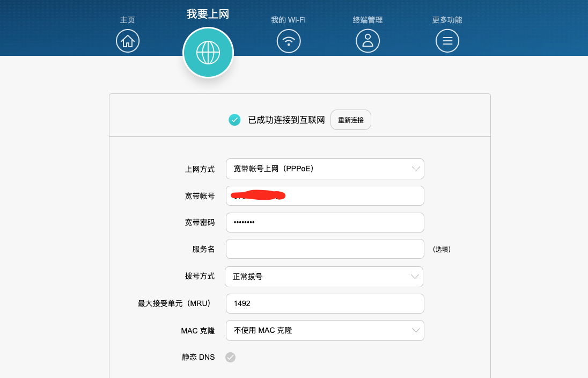Select the 终端管理 menu item
This screenshot has height=378, width=588.
pos(367,20)
